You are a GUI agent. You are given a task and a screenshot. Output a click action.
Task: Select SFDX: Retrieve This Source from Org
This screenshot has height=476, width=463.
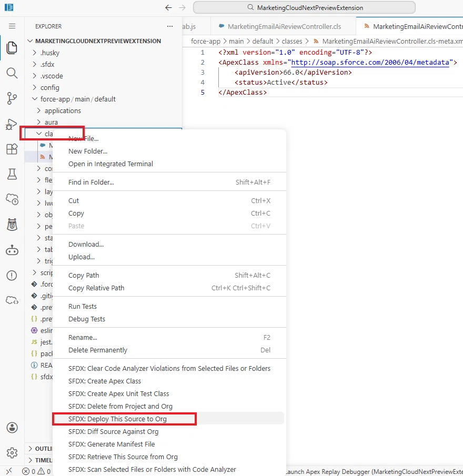[x=169, y=457]
